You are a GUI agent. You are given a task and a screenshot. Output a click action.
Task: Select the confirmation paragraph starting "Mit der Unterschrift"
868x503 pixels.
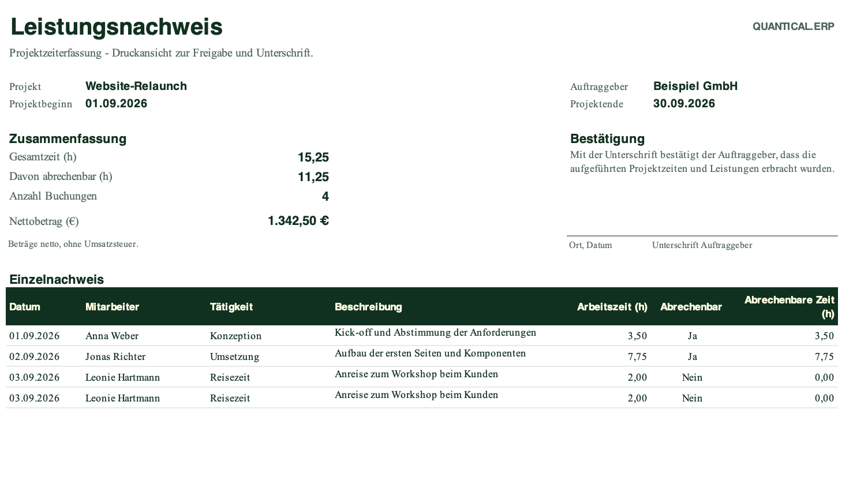tap(702, 162)
